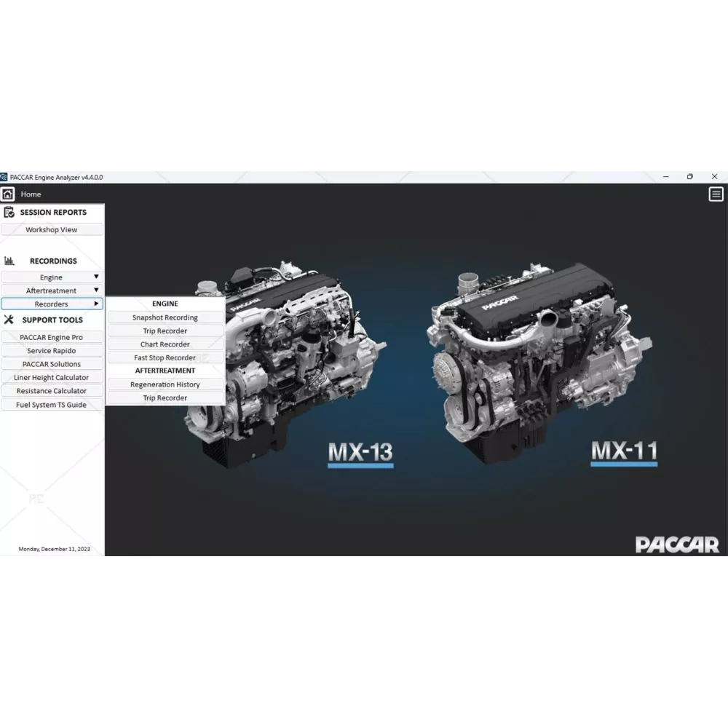Screen dimensions: 728x728
Task: Choose Chart Recorder in the submenu
Action: [x=165, y=344]
